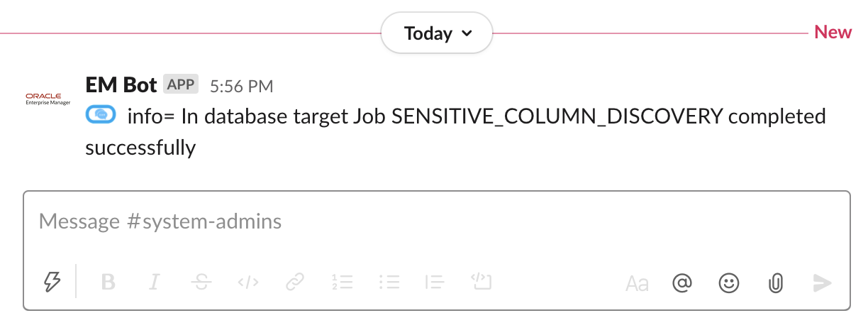868x335 pixels.
Task: Attach a file with the paperclip
Action: coord(775,283)
